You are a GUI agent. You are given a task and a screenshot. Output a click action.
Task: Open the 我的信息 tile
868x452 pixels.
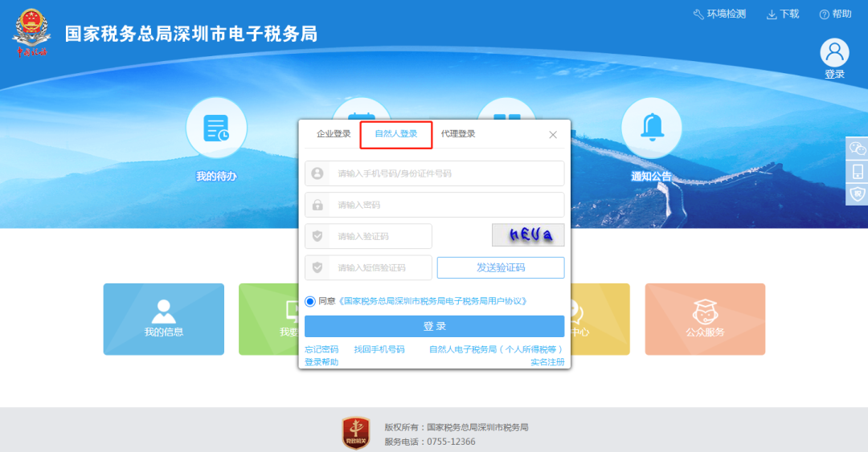point(164,320)
